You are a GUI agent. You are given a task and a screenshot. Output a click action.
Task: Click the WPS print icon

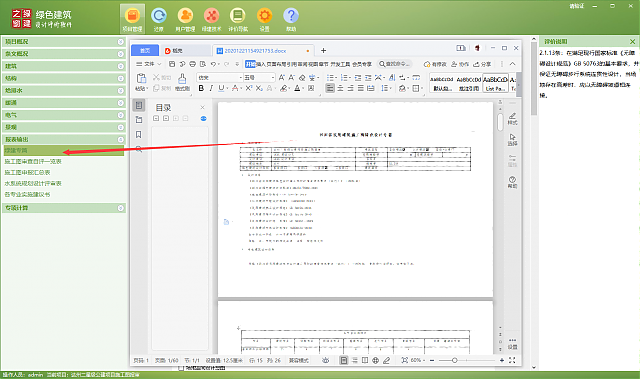click(x=193, y=64)
